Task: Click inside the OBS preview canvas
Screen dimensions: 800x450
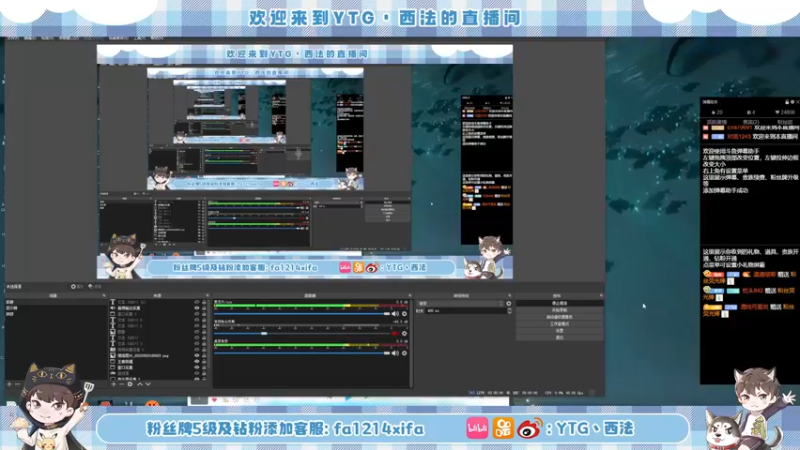Action: [x=305, y=161]
